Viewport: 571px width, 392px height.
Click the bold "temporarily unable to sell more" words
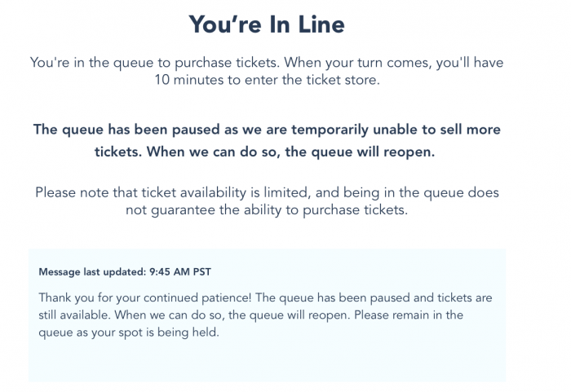396,130
